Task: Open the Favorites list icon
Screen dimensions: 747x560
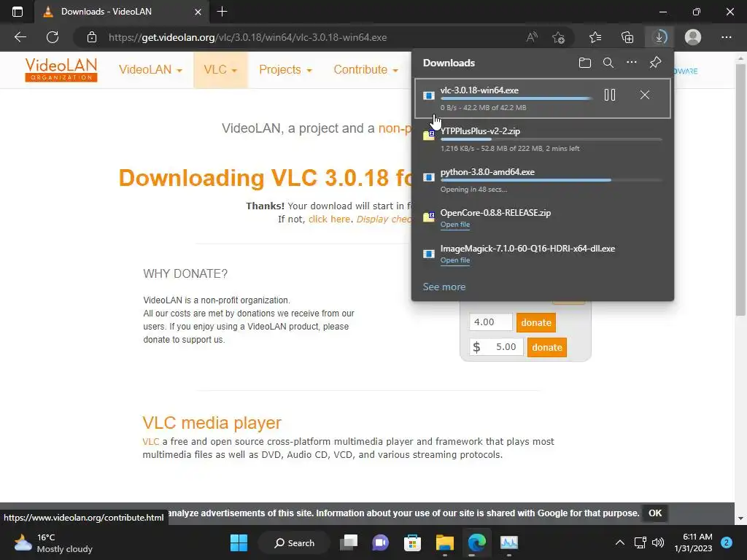Action: pos(595,37)
